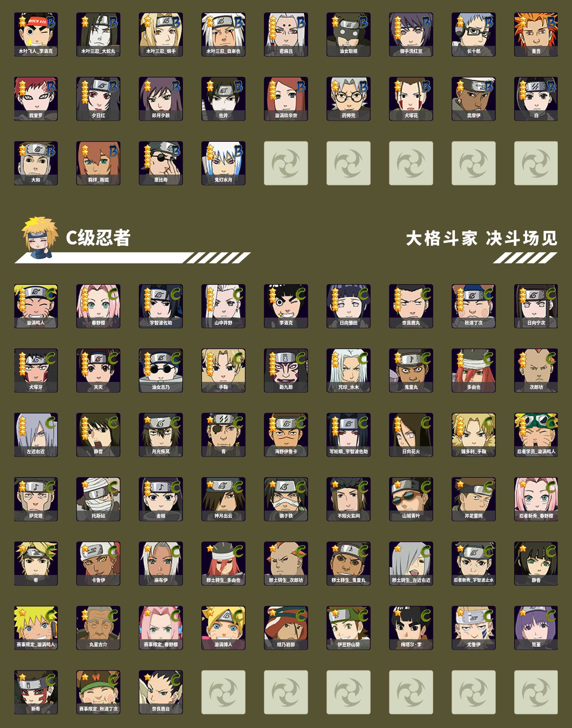The image size is (572, 728).
Task: Click the first empty slot after 鬼灯水月
Action: (x=286, y=163)
